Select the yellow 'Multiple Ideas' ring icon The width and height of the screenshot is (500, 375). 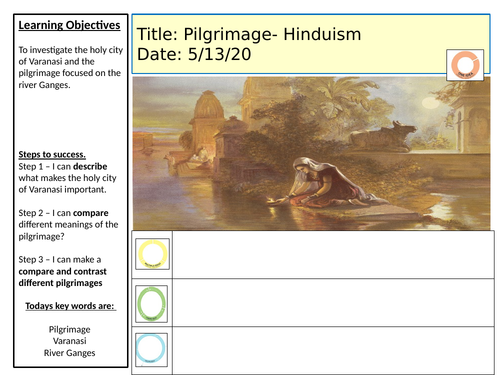[152, 254]
